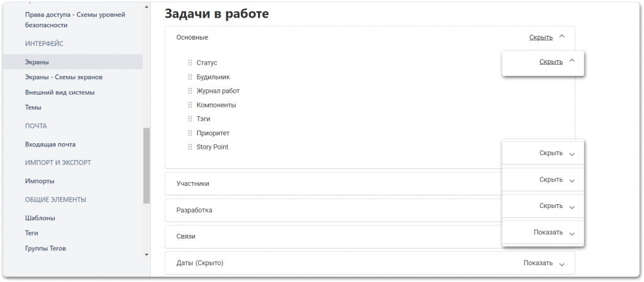Collapse Основные section with its up chevron
The height and width of the screenshot is (282, 644).
[x=562, y=37]
